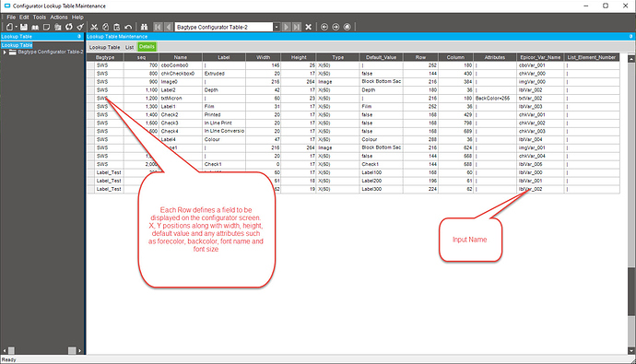This screenshot has width=636, height=364.
Task: Click the List_Element_Number column header
Action: tap(592, 57)
